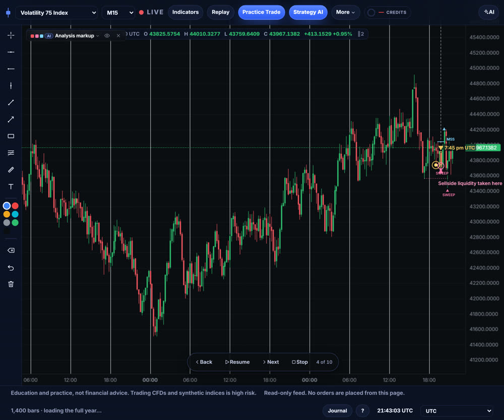Pick the green drawing color

coord(15,222)
